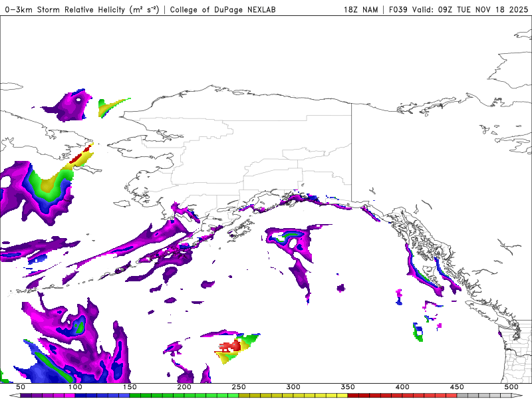Click the 'F039' forecast hour text
The width and height of the screenshot is (532, 399).
pos(398,9)
